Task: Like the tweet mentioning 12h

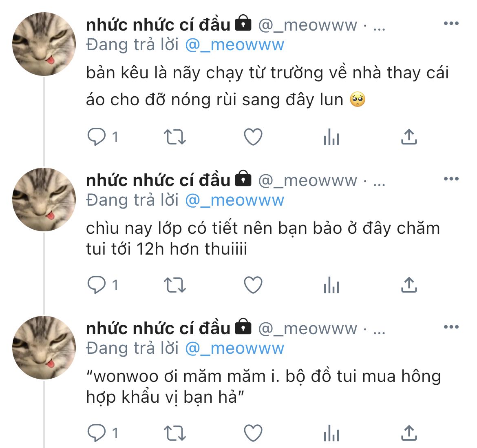Action: coord(253,285)
